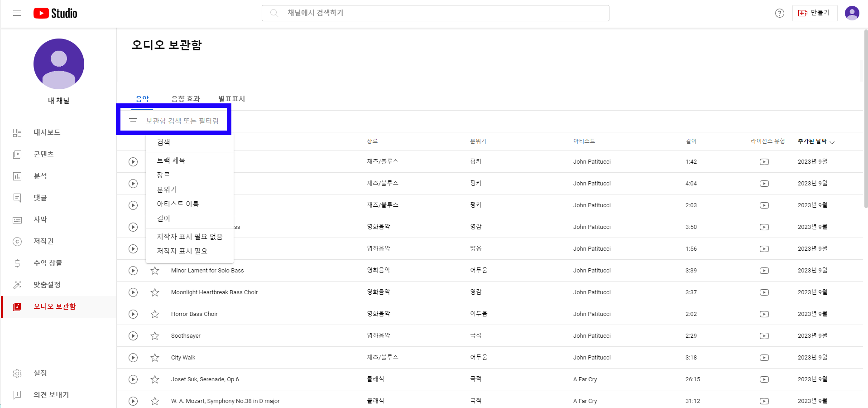This screenshot has height=408, width=868.
Task: Click the 오디오 보관함 music icon
Action: tap(17, 306)
